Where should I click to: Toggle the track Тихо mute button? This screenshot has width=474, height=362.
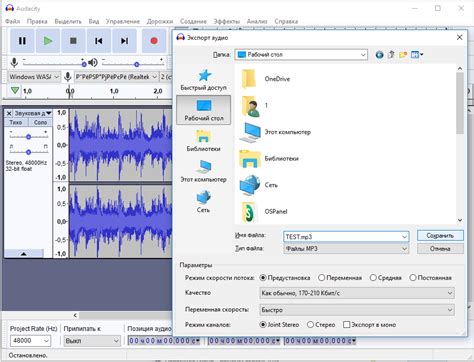pos(16,122)
